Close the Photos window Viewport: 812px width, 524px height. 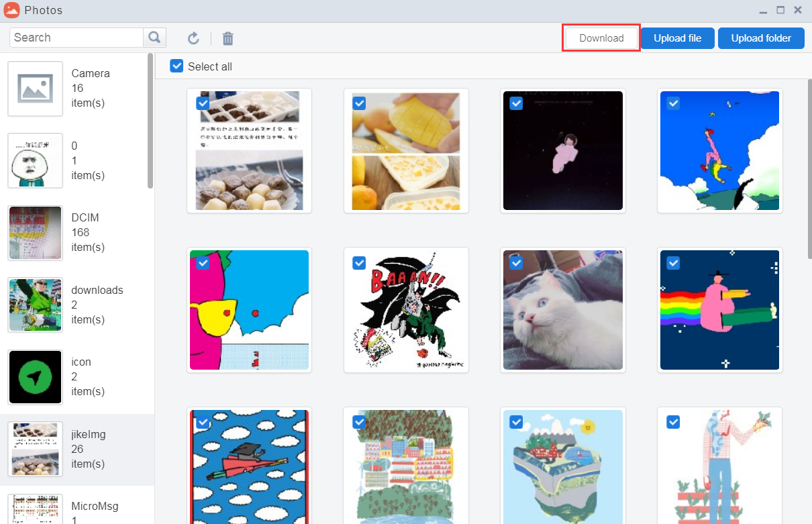798,10
